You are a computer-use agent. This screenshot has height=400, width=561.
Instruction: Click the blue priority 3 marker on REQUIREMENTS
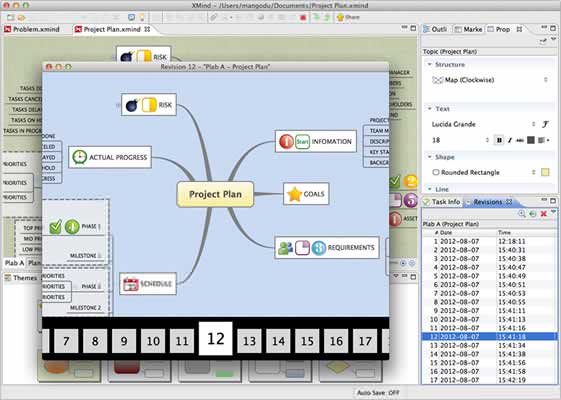point(319,248)
